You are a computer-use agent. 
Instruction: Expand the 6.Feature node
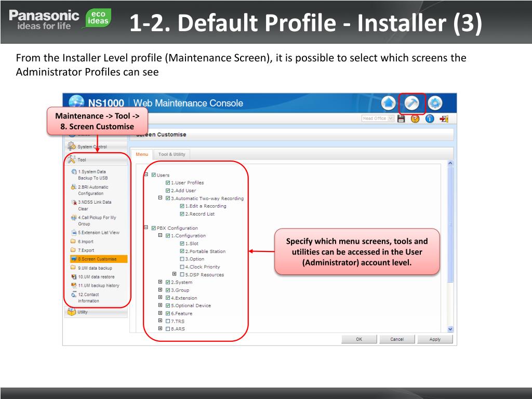point(160,313)
